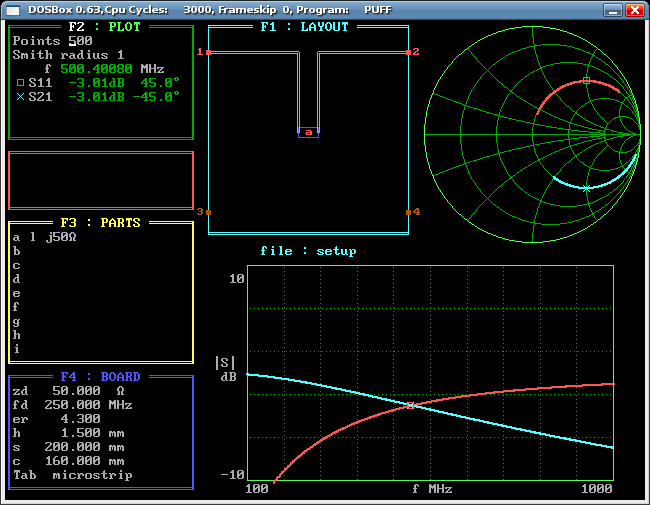Click the |S| dB axis label

(x=226, y=369)
